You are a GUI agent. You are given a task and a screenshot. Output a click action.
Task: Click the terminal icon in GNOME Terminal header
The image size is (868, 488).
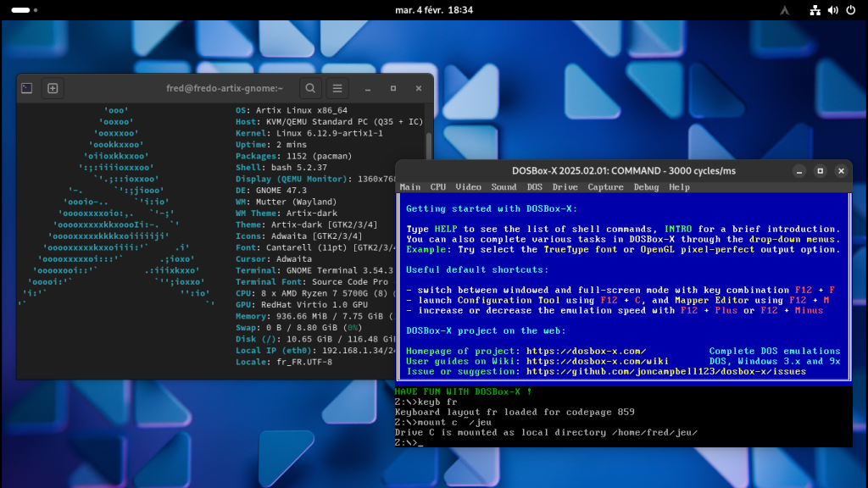coord(27,88)
